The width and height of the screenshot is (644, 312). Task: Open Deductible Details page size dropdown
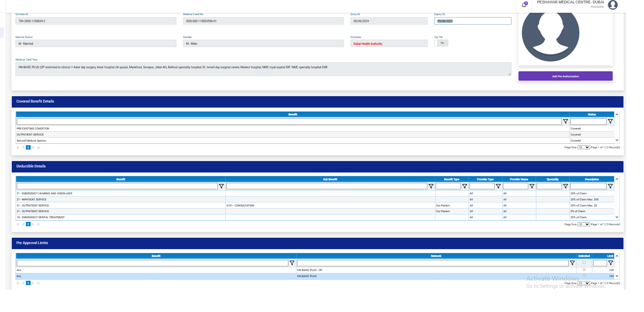coord(584,224)
